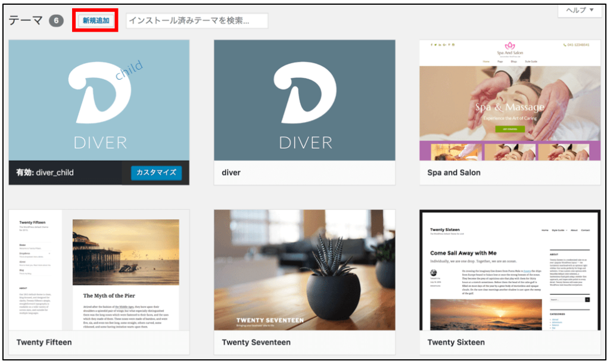Select the diver theme thumbnail
Image resolution: width=610 pixels, height=364 pixels.
[x=304, y=100]
